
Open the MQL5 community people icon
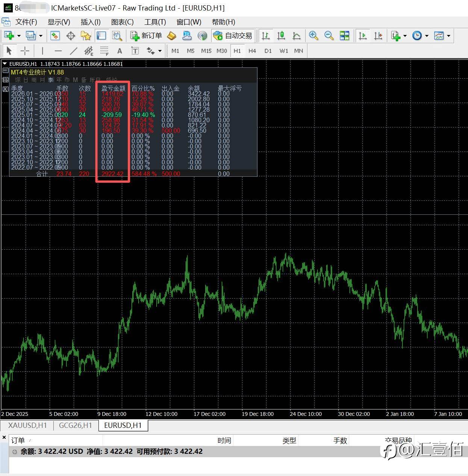click(187, 36)
